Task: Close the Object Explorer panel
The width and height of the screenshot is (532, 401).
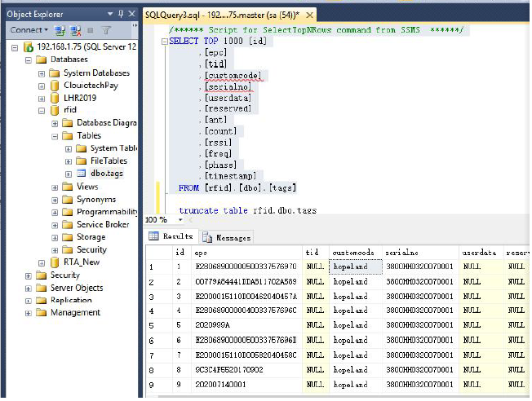Action: (132, 14)
